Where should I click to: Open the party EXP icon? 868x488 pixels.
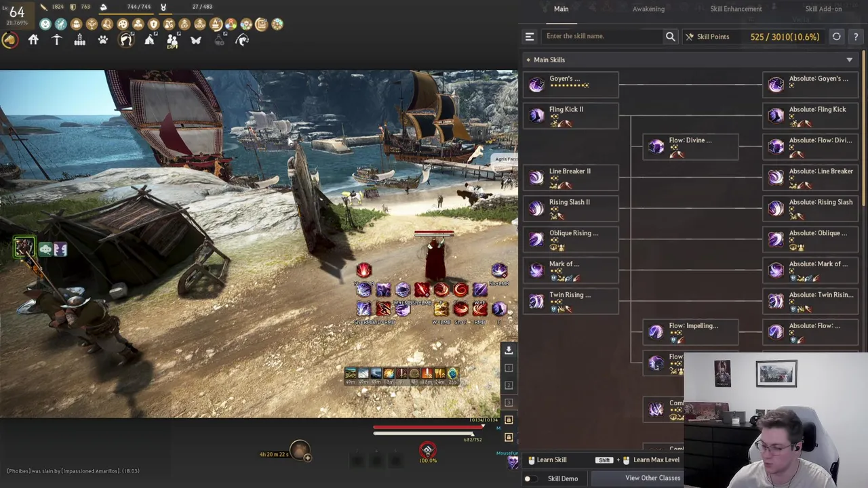[172, 41]
